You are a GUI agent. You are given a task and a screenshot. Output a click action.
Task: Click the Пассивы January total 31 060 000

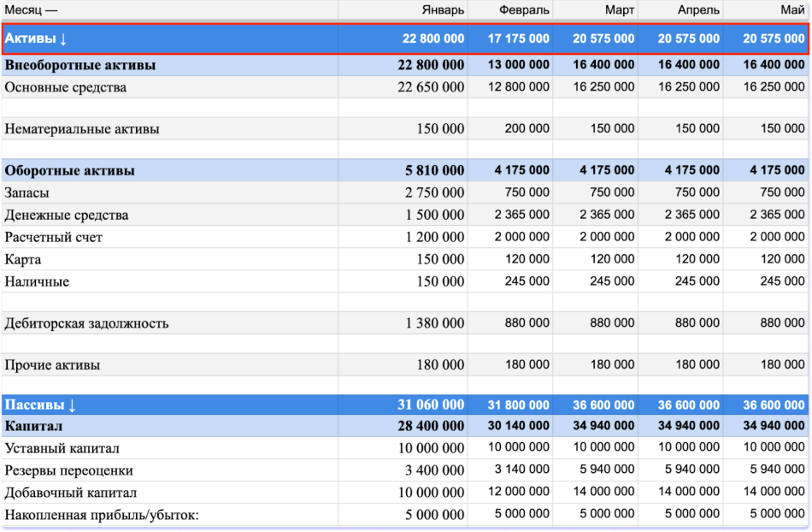(431, 405)
